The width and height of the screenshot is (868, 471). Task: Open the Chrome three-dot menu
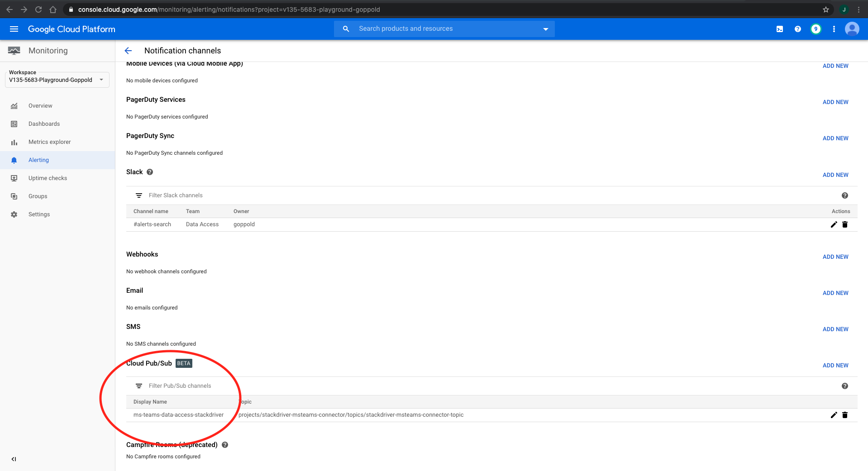click(x=858, y=10)
